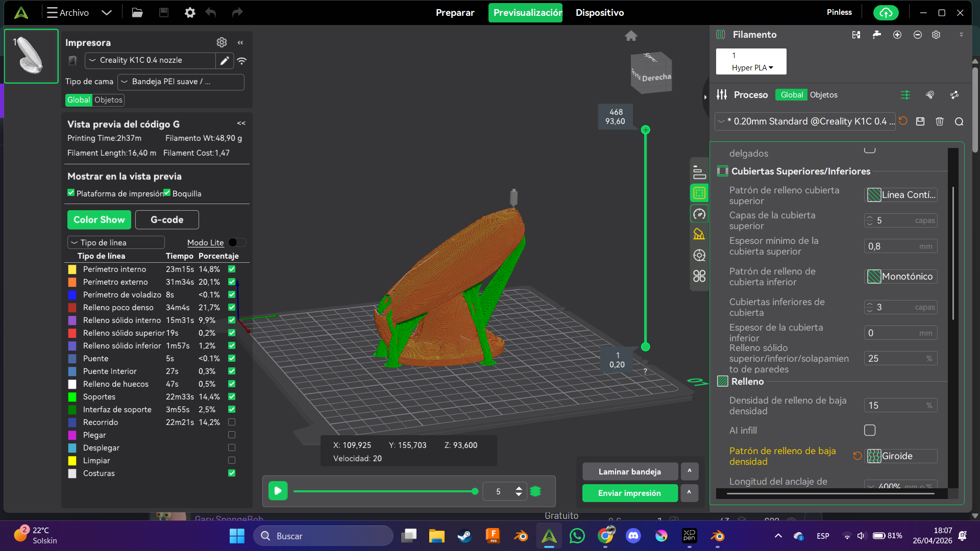Hide Soportes lines in preview

tap(232, 396)
